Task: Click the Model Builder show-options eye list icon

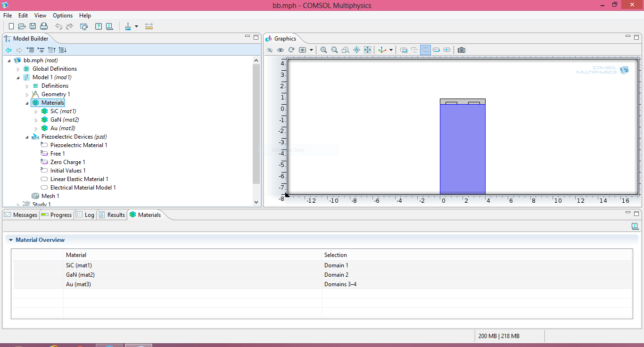Action: [41, 50]
